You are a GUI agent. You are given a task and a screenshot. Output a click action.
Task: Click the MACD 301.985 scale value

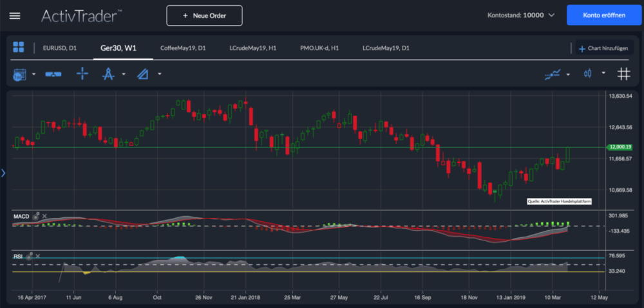coord(618,215)
